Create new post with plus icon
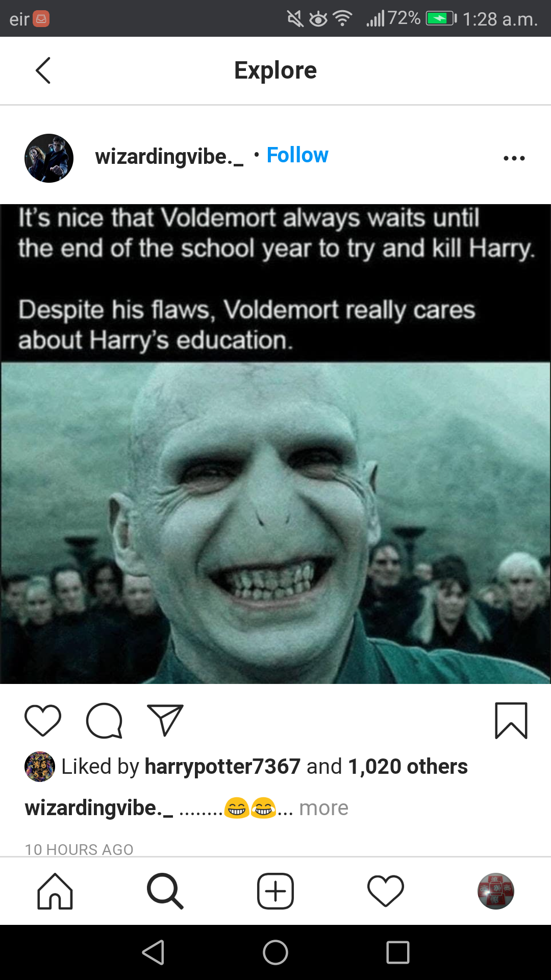 tap(275, 891)
